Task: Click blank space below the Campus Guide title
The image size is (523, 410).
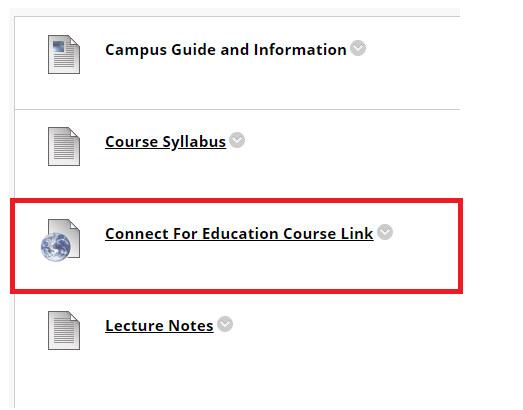Action: click(x=233, y=87)
